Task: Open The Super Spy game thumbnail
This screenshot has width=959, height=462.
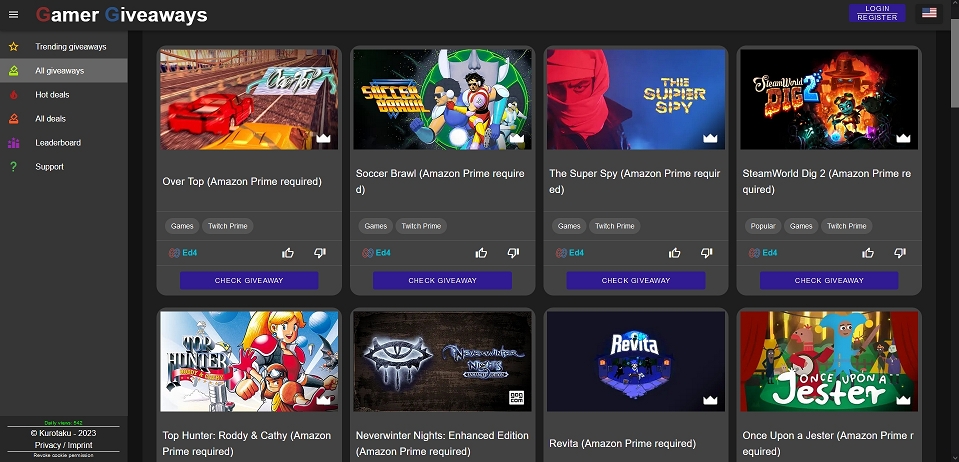Action: pyautogui.click(x=635, y=99)
